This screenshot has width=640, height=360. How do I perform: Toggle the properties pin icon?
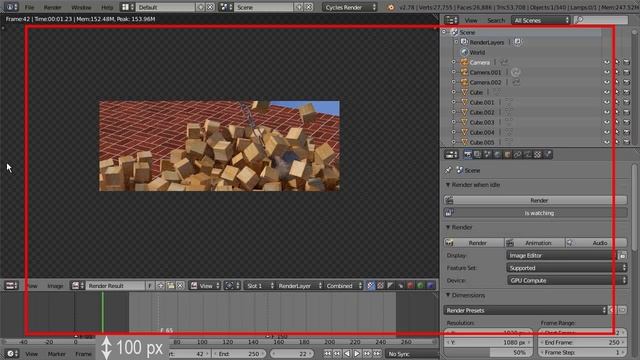click(448, 170)
